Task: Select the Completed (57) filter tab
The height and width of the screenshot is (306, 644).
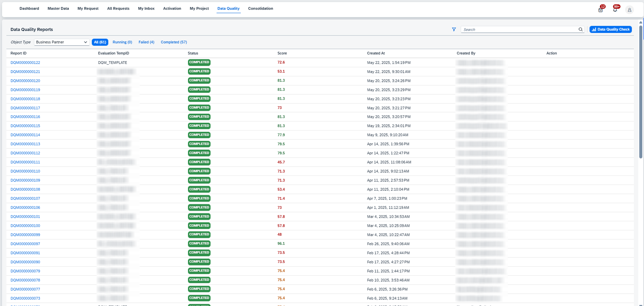Action: [174, 42]
